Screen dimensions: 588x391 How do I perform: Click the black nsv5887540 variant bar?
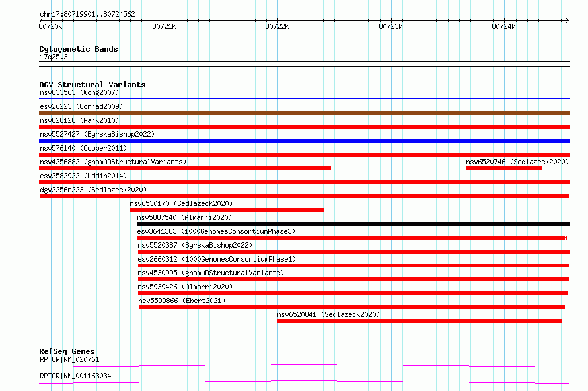(x=353, y=224)
